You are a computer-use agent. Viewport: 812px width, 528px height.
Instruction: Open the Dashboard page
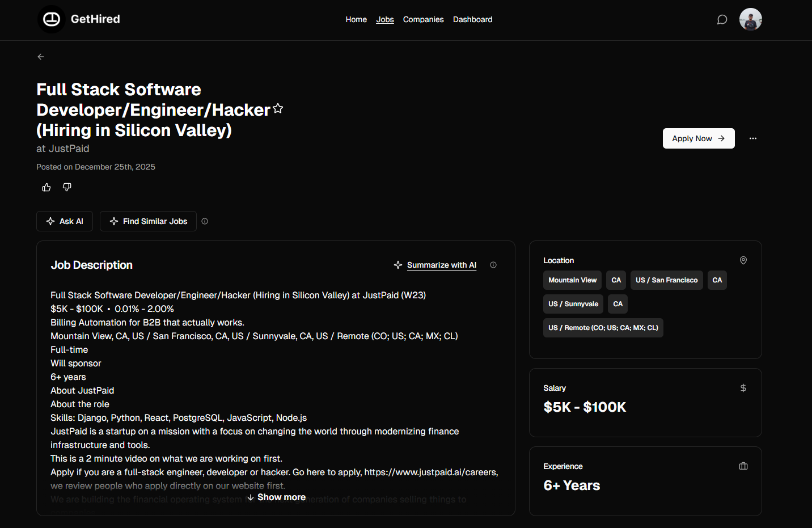[472, 19]
